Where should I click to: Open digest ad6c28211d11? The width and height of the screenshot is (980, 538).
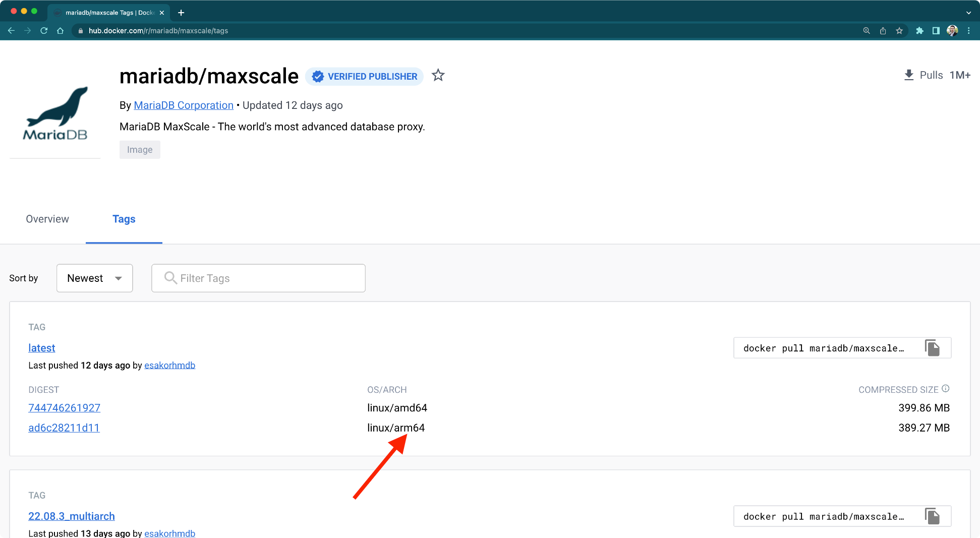click(x=64, y=428)
